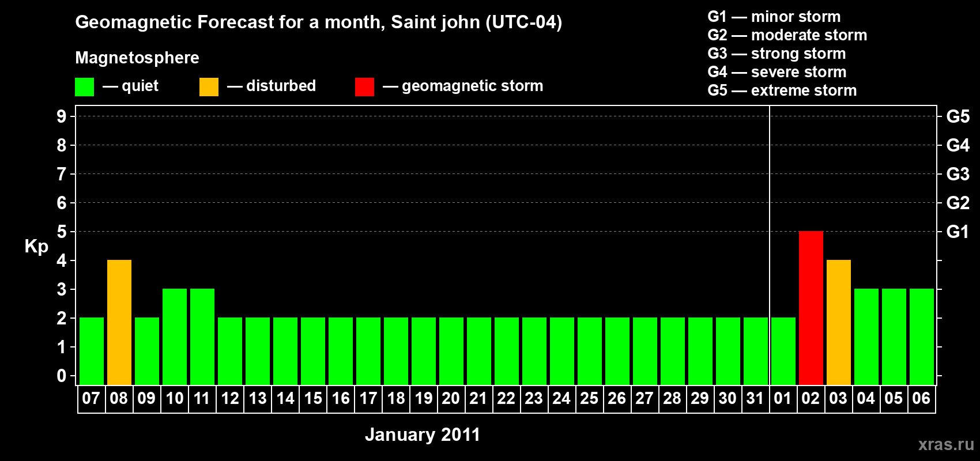Screen dimensions: 980x461
Task: Click the G4 right axis label
Action: [958, 145]
